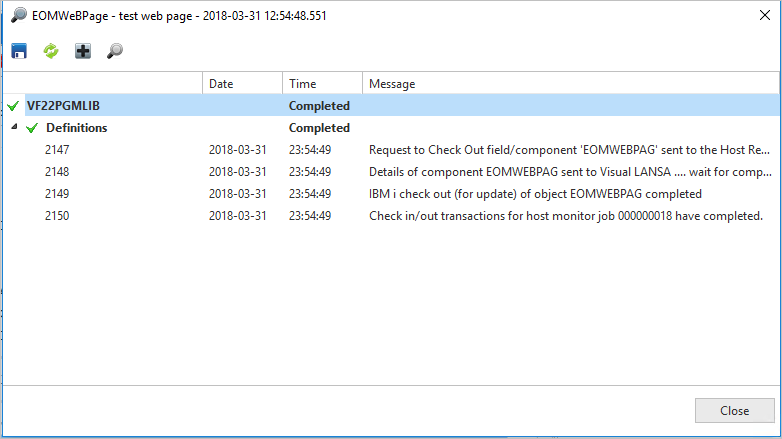Select log entry 2150
This screenshot has height=439, width=782.
(57, 216)
